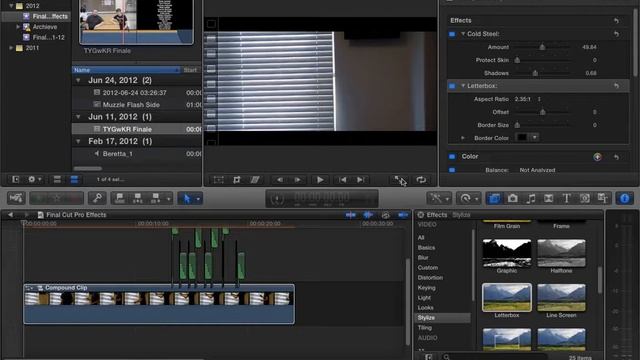This screenshot has height=360, width=640.
Task: Collapse the Jun 11, 2012 group
Action: coord(78,117)
